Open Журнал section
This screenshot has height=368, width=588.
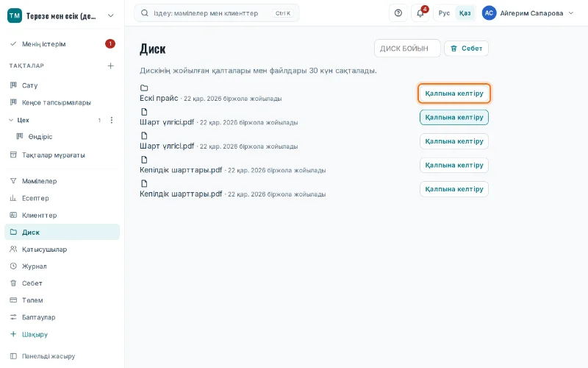point(62,266)
